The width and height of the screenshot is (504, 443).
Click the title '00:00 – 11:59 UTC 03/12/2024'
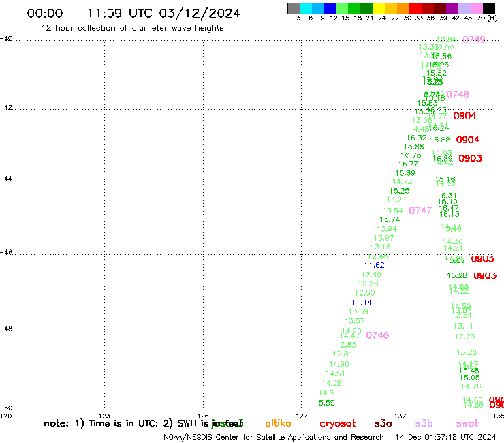tap(133, 14)
